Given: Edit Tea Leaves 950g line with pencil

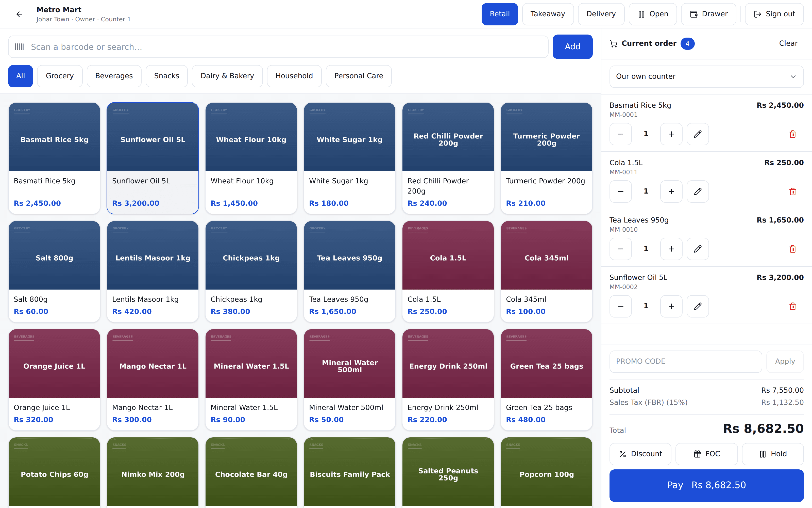Looking at the screenshot, I should pyautogui.click(x=698, y=249).
